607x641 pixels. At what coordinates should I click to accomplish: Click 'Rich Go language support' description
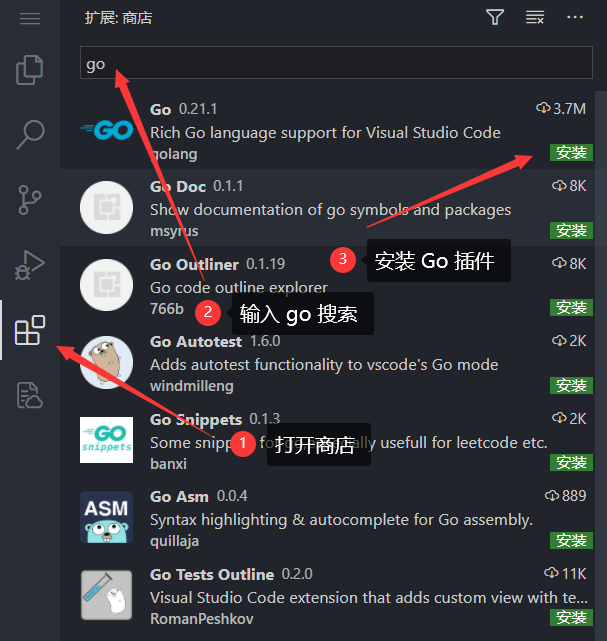tap(325, 132)
